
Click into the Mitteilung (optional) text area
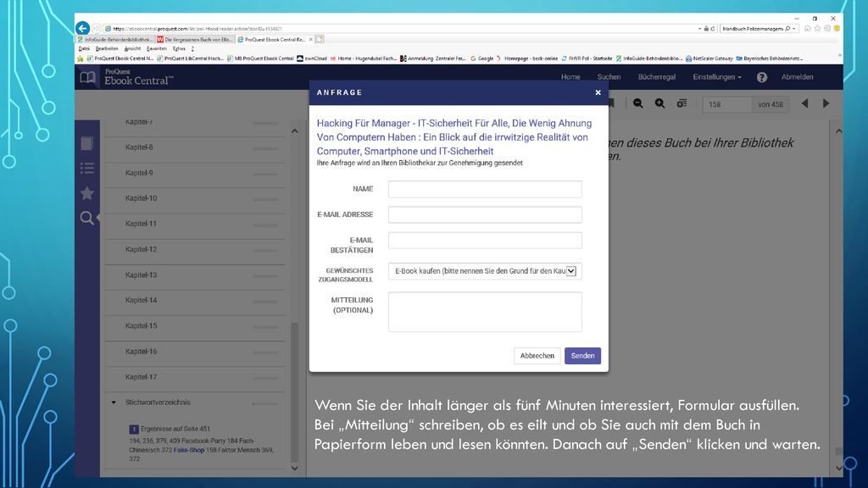point(485,312)
